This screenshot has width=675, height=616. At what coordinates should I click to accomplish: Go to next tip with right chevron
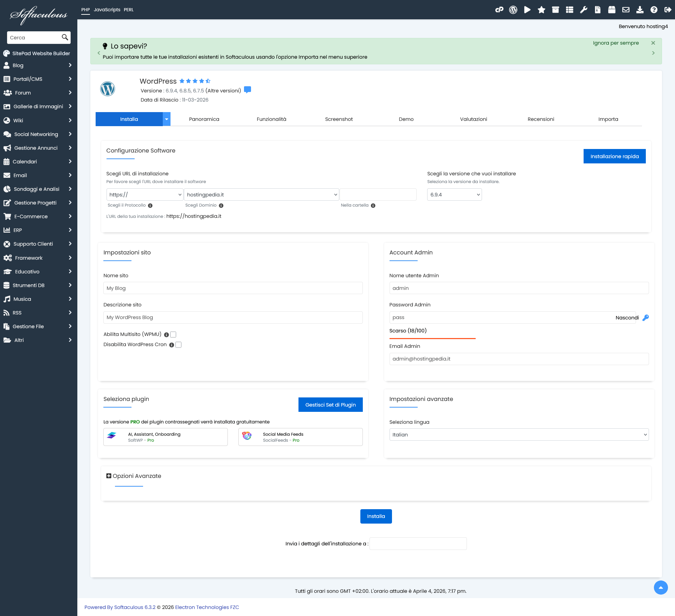pyautogui.click(x=653, y=53)
